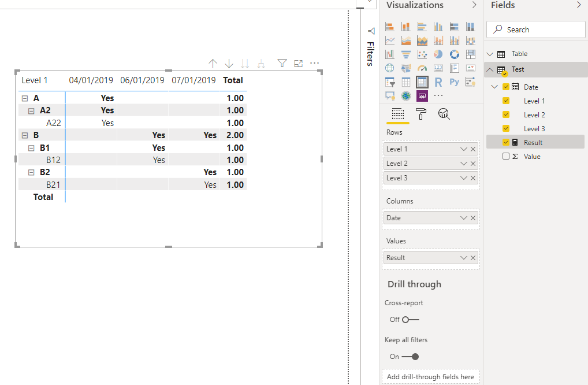Select the Table visual
588x385 pixels.
pyautogui.click(x=405, y=82)
